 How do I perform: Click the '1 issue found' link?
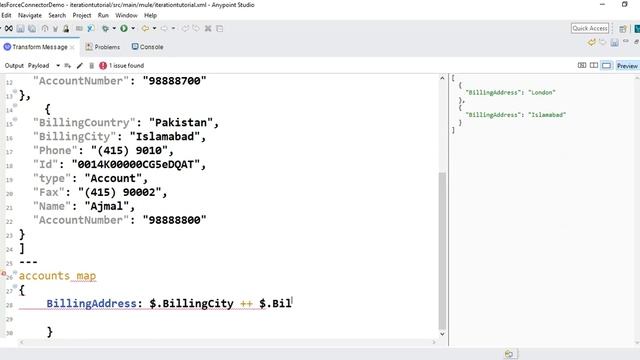pos(127,66)
